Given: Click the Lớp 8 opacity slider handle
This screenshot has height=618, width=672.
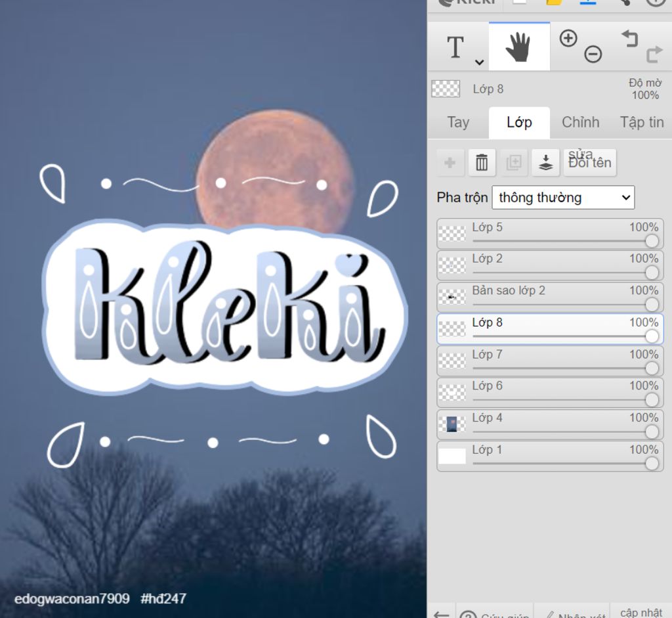Looking at the screenshot, I should 652,336.
